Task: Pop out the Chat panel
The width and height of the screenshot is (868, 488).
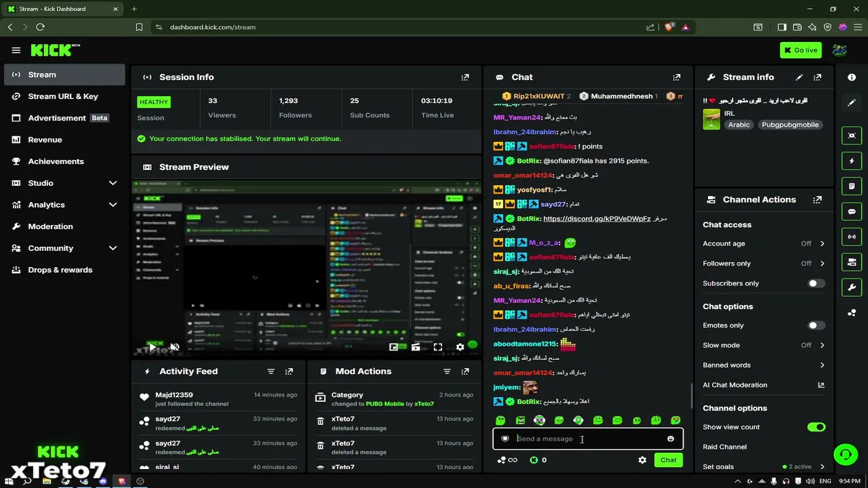Action: point(676,77)
